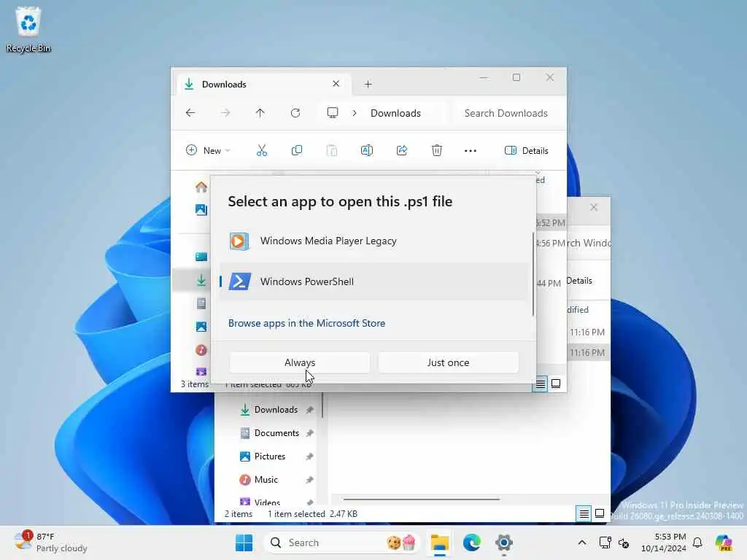Open Music in back window sidebar
Image resolution: width=747 pixels, height=560 pixels.
pos(266,480)
